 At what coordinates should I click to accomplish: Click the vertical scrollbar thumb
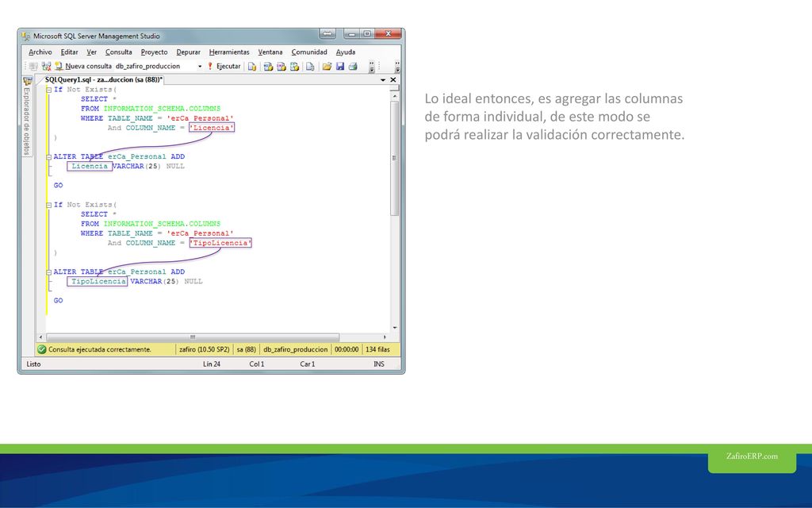(x=395, y=158)
